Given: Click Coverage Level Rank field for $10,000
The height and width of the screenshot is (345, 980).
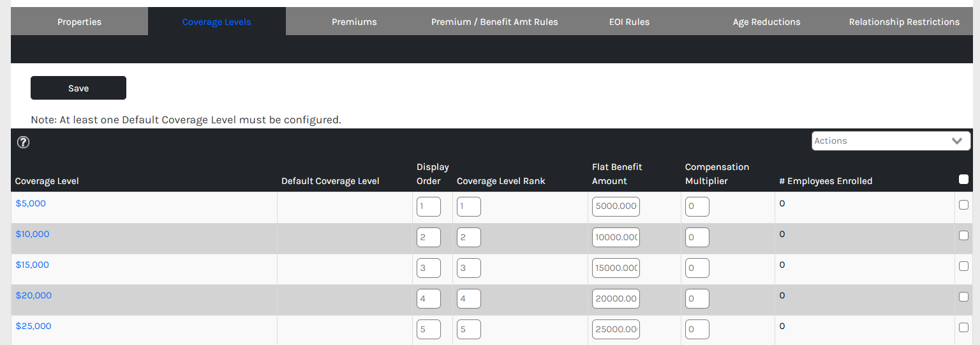Looking at the screenshot, I should point(469,238).
